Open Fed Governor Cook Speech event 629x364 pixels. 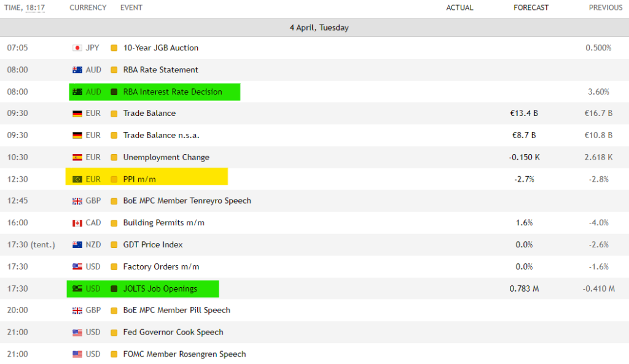173,332
